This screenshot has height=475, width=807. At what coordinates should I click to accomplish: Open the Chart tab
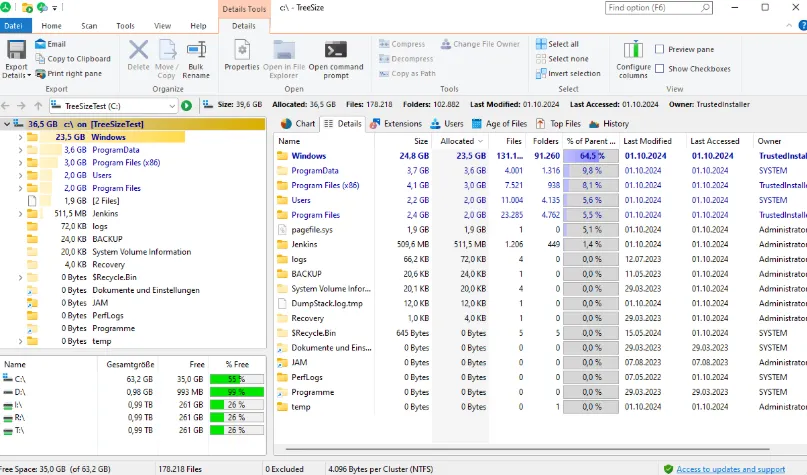(x=298, y=124)
